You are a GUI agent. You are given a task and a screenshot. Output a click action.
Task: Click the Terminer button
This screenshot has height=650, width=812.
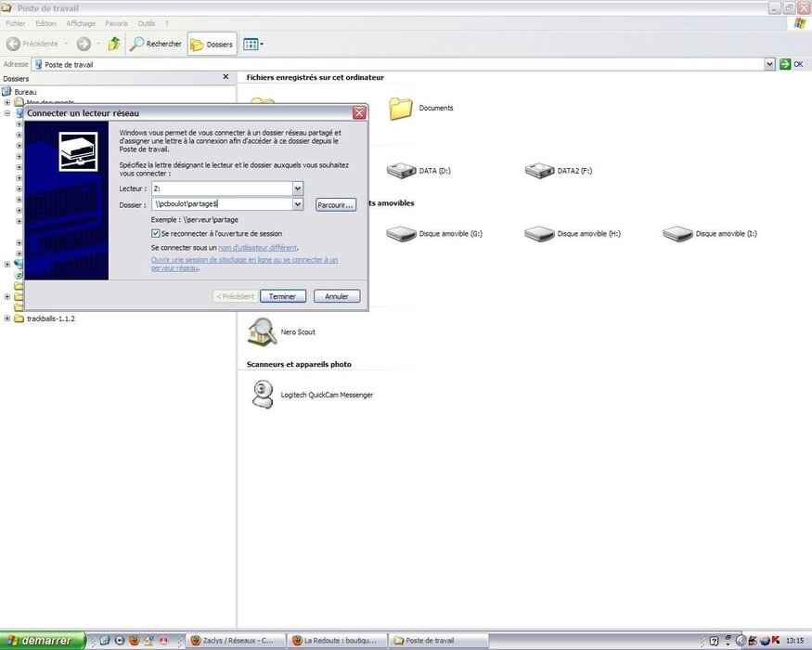283,296
